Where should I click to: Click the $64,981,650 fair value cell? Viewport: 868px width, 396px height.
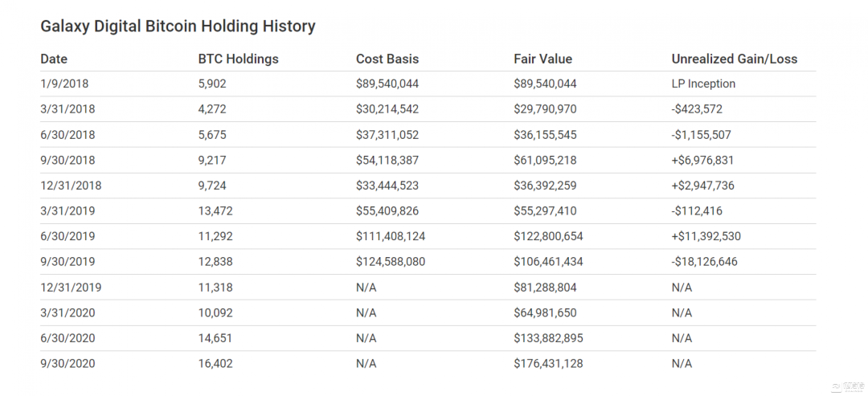pyautogui.click(x=545, y=312)
